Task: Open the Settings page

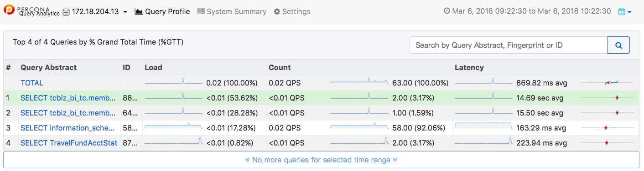Action: tap(292, 11)
